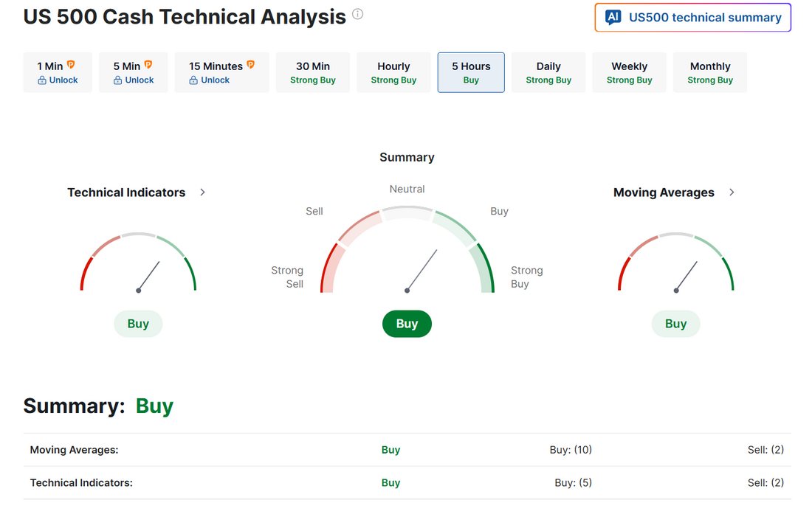Switch to the Weekly timeframe tab
The image size is (812, 517).
tap(629, 72)
